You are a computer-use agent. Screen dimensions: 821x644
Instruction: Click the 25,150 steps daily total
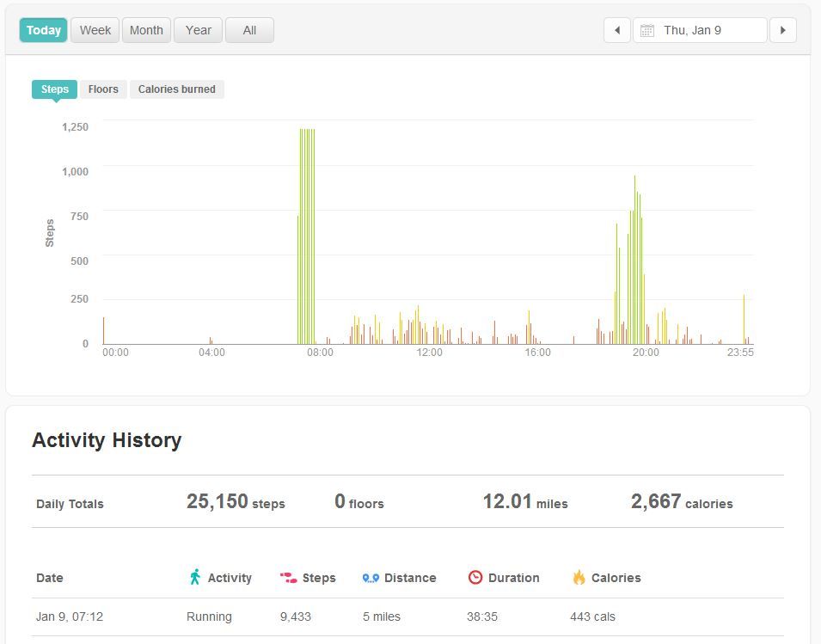pyautogui.click(x=236, y=501)
